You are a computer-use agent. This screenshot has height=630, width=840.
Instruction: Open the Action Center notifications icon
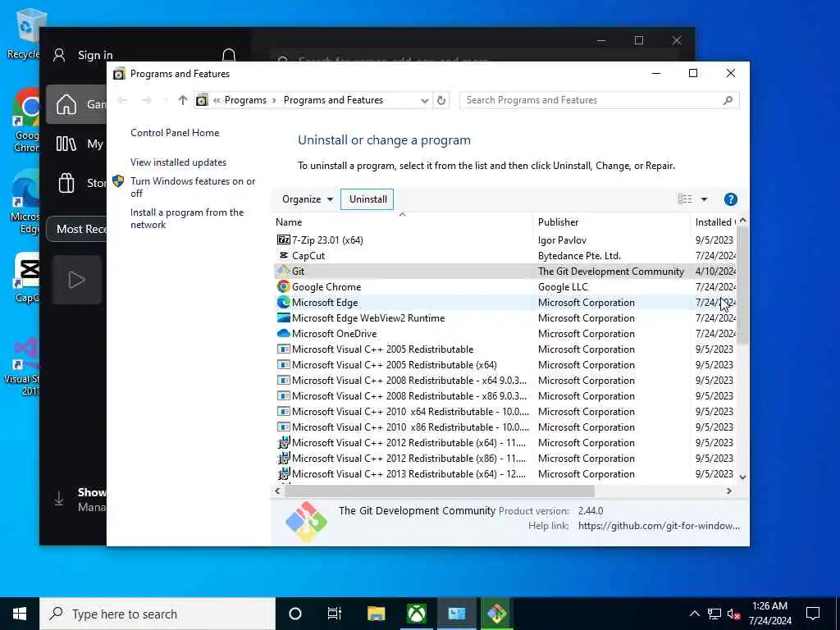813,614
